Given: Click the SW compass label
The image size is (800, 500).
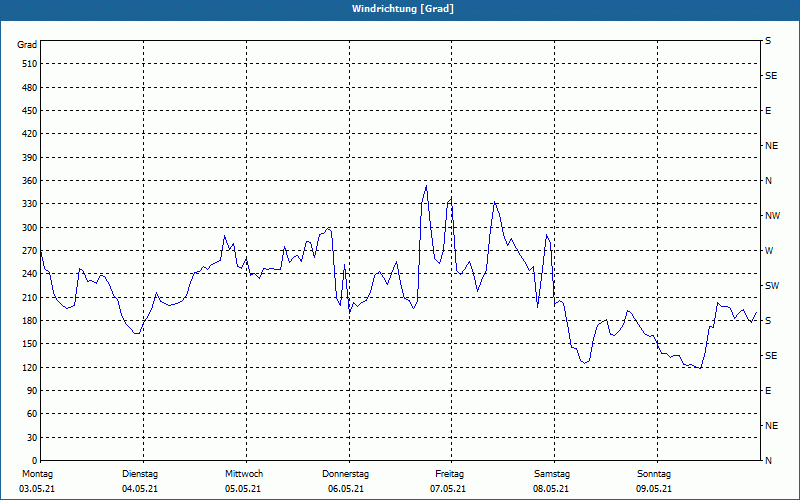Looking at the screenshot, I should [772, 286].
